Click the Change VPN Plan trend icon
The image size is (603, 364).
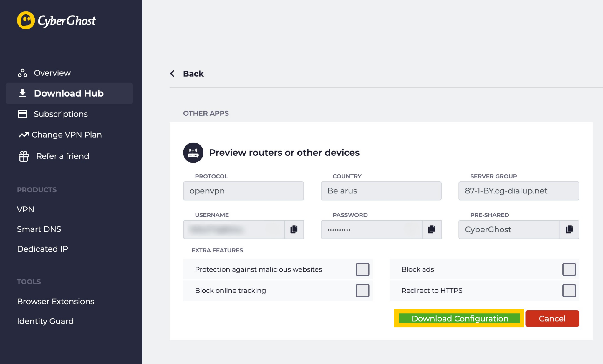click(x=24, y=135)
